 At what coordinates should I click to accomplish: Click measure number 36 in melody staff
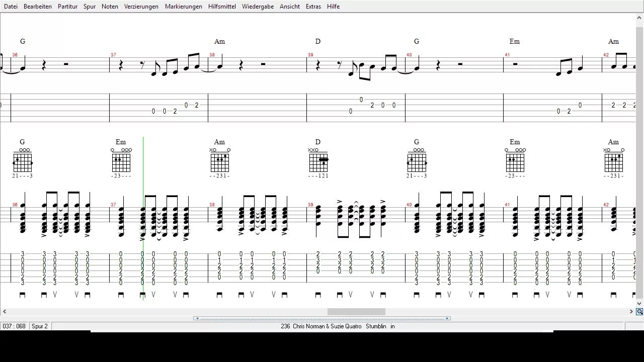(x=15, y=55)
